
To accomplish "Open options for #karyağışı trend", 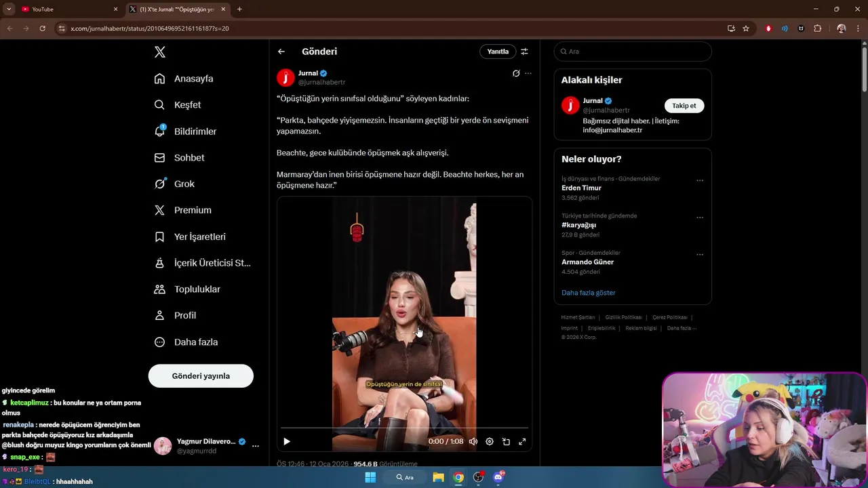I will click(x=700, y=218).
